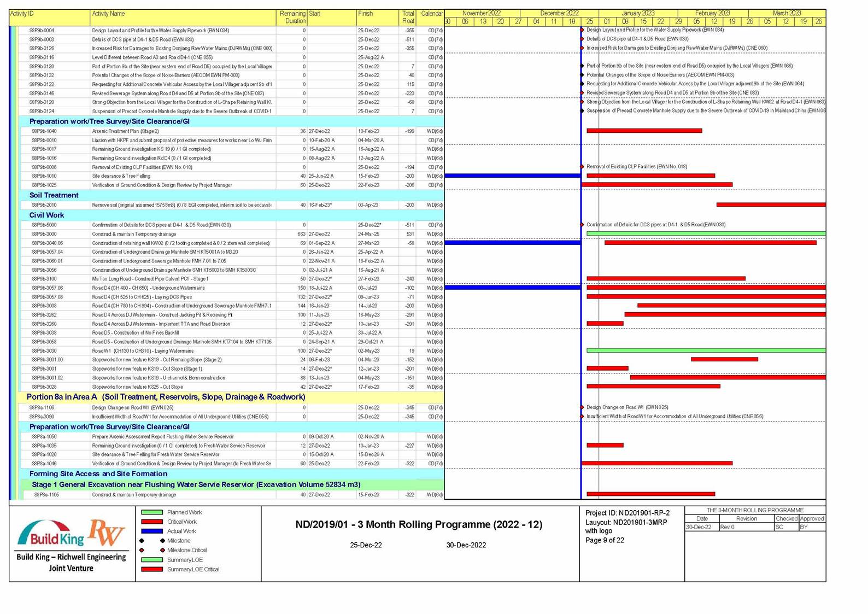Image resolution: width=868 pixels, height=614 pixels.
Task: Select the Arsenic Treatment Plan (Stage 2) red bar
Action: 644,131
